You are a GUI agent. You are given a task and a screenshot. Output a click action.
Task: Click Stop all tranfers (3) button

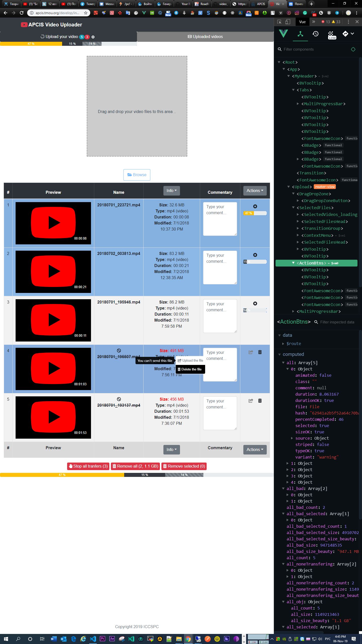pyautogui.click(x=88, y=466)
